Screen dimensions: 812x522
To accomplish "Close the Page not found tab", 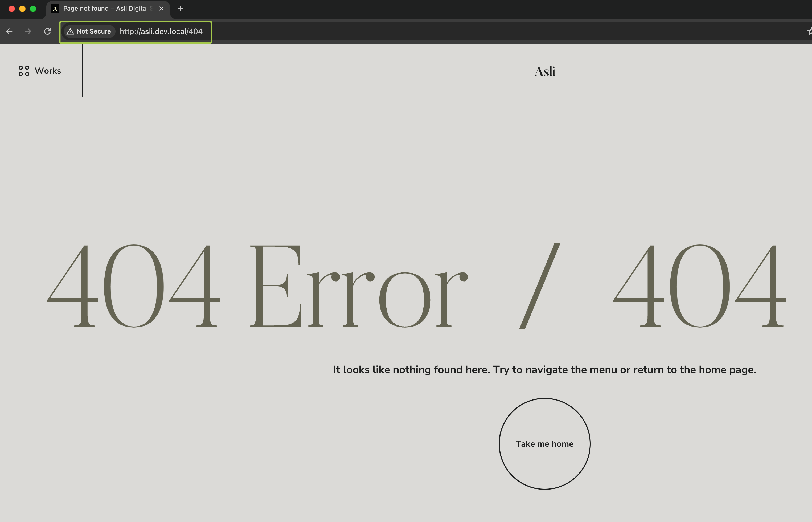I will pyautogui.click(x=161, y=9).
